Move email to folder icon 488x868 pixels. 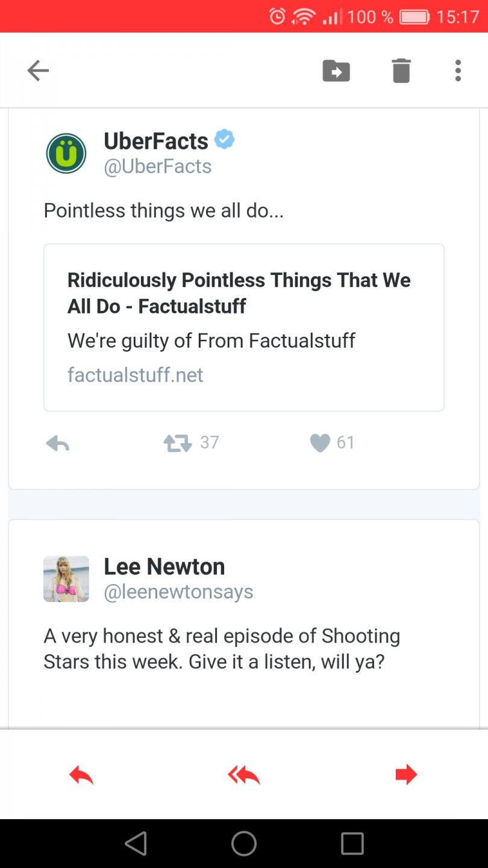tap(336, 71)
